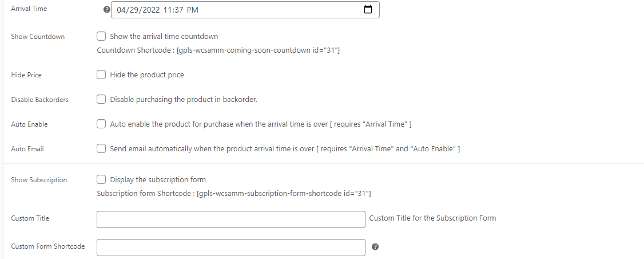Click the Show Subscription label
This screenshot has width=644, height=259.
click(x=39, y=180)
